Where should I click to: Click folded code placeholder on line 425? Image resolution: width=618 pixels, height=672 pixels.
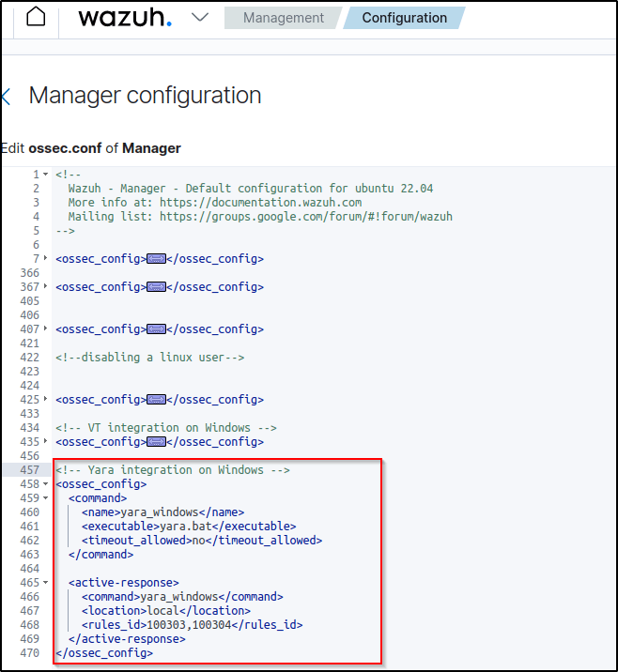[157, 400]
